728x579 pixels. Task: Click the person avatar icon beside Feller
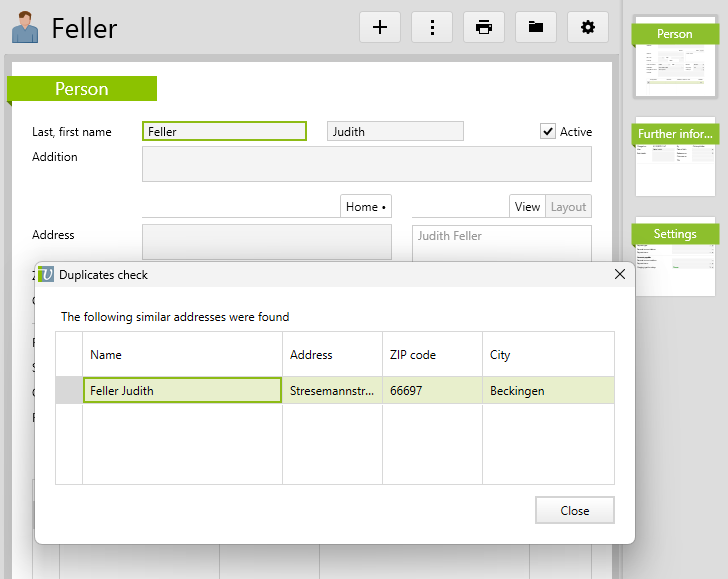[x=25, y=28]
